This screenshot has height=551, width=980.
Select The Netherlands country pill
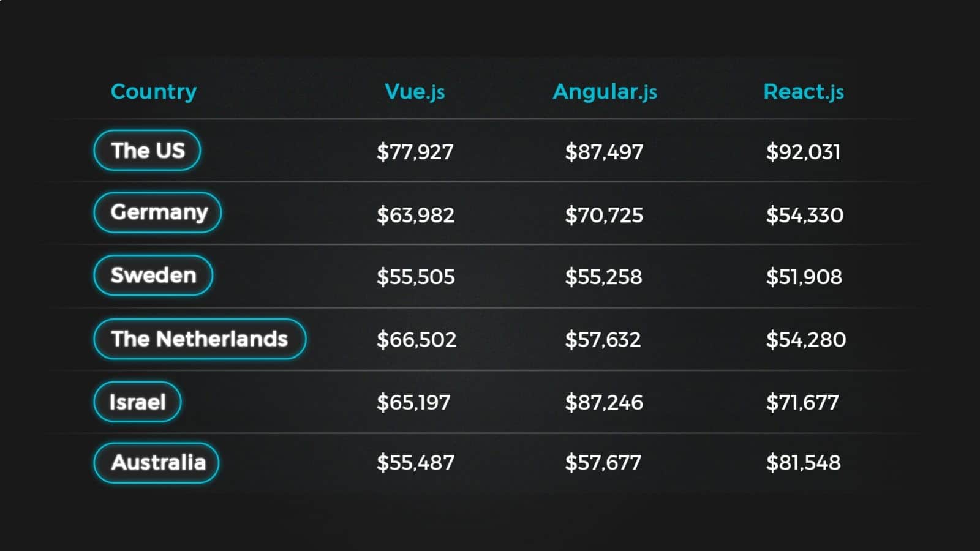(x=200, y=339)
